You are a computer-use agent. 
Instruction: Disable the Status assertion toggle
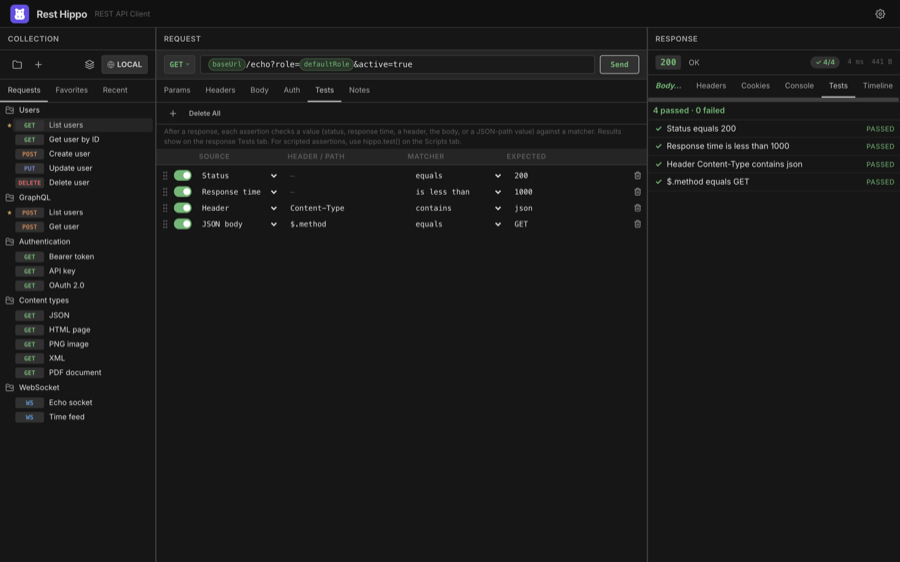point(183,176)
